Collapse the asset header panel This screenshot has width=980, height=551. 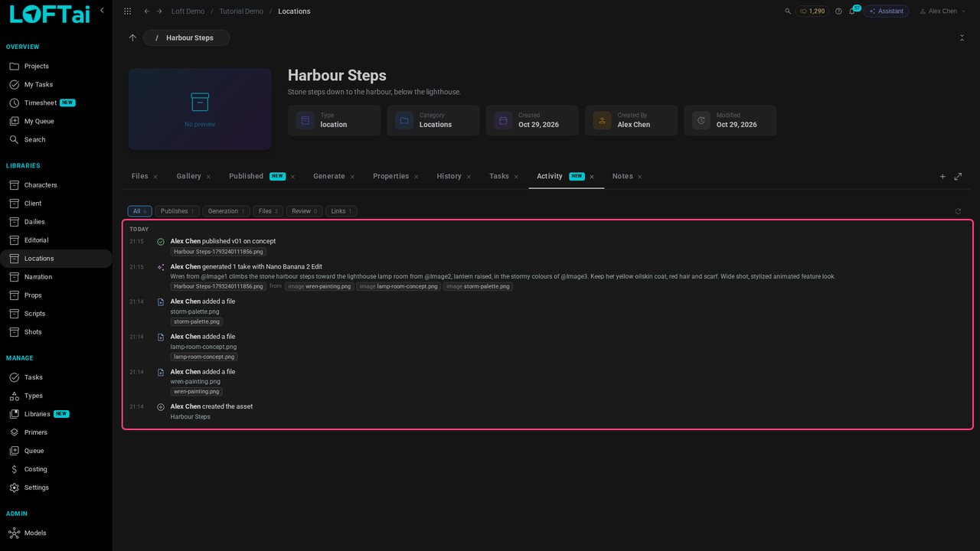[x=962, y=37]
